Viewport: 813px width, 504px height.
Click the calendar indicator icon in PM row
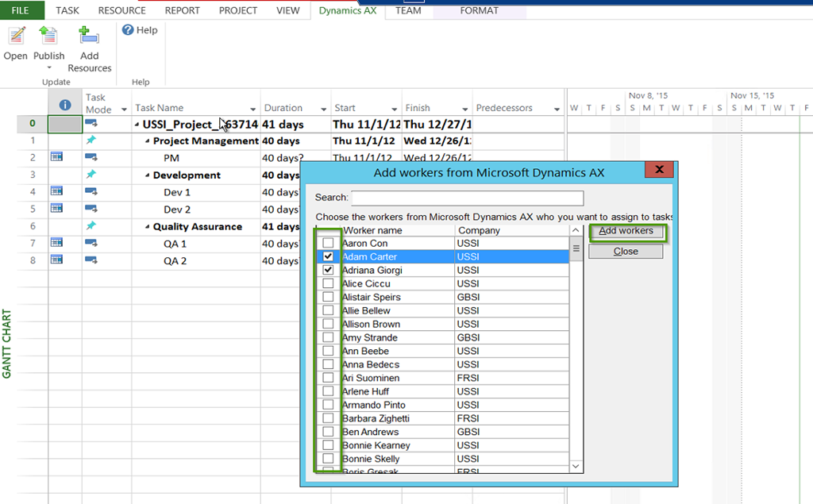pos(56,158)
